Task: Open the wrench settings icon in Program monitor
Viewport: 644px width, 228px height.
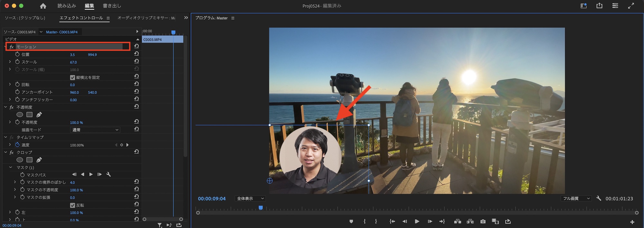Action: coord(599,198)
